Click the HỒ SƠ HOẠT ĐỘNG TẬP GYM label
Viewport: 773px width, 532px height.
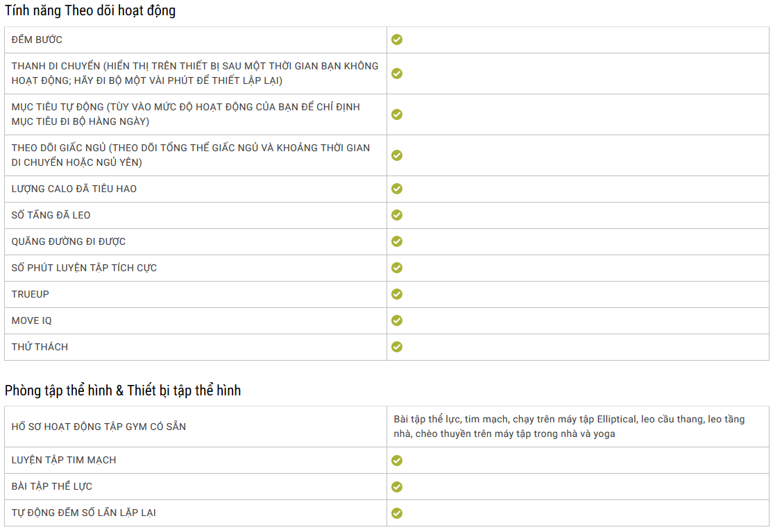pyautogui.click(x=99, y=427)
